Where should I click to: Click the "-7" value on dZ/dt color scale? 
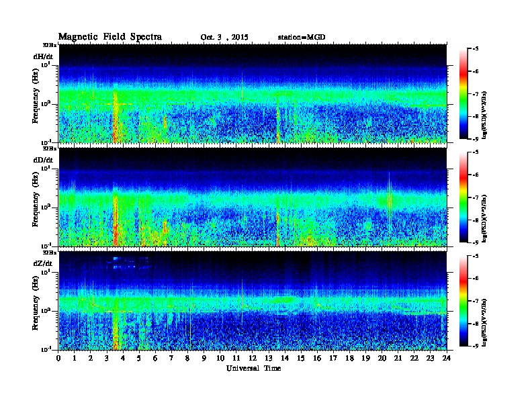click(x=476, y=301)
